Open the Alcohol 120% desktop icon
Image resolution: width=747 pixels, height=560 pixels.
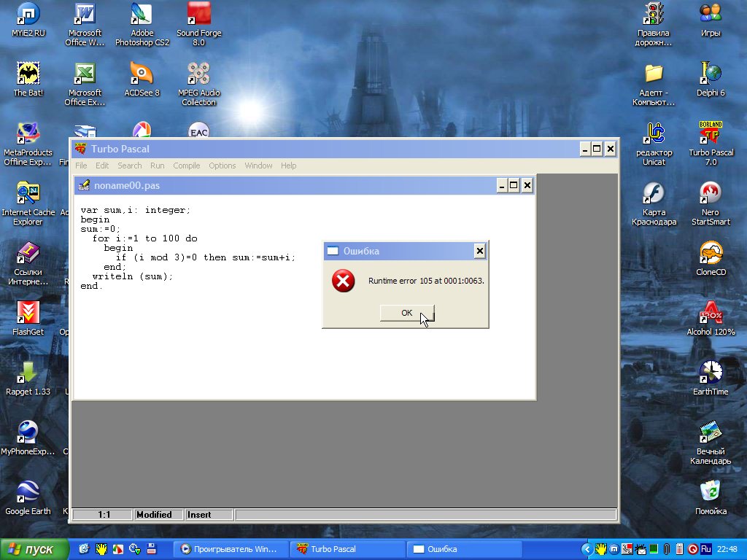click(x=711, y=315)
